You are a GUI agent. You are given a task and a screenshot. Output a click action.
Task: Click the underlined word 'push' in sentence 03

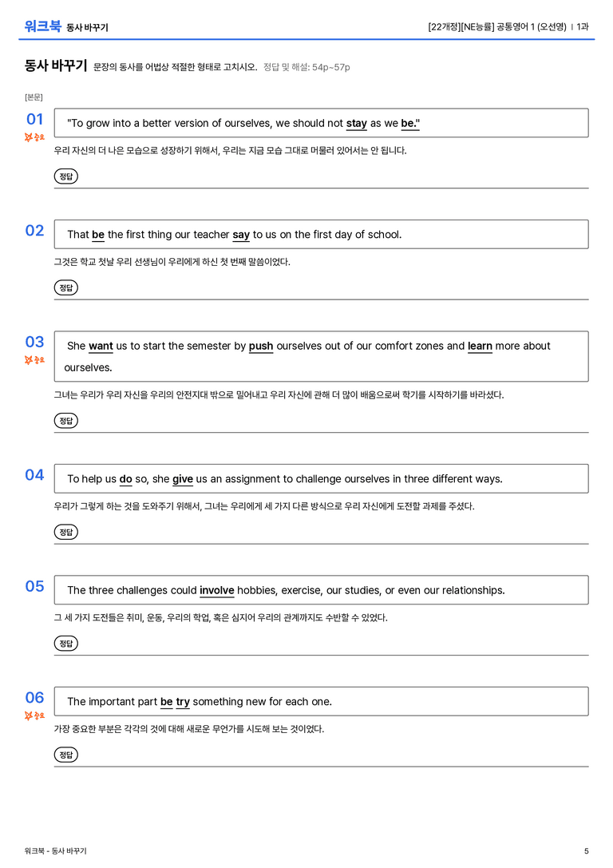click(x=261, y=346)
